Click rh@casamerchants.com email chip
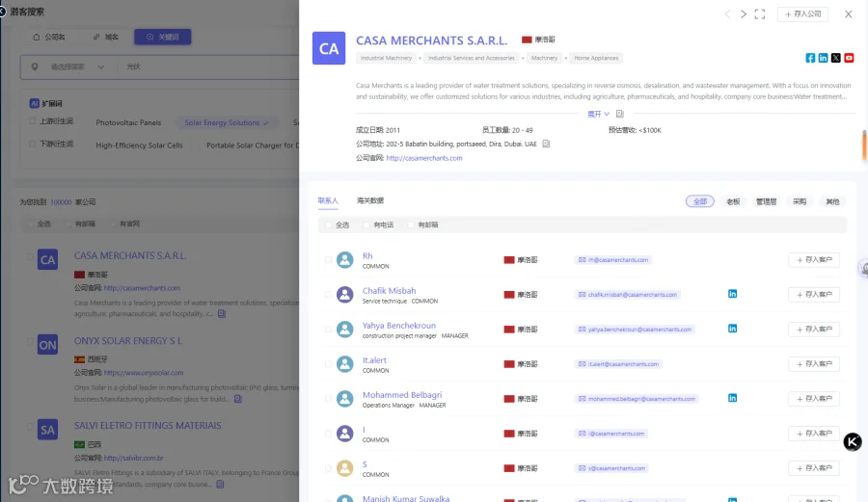 click(612, 260)
